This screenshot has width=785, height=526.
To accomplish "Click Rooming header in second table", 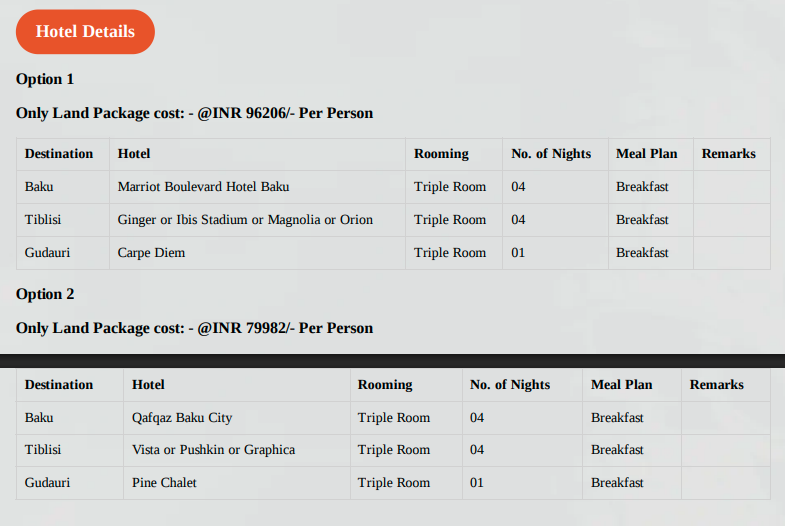I will 385,385.
